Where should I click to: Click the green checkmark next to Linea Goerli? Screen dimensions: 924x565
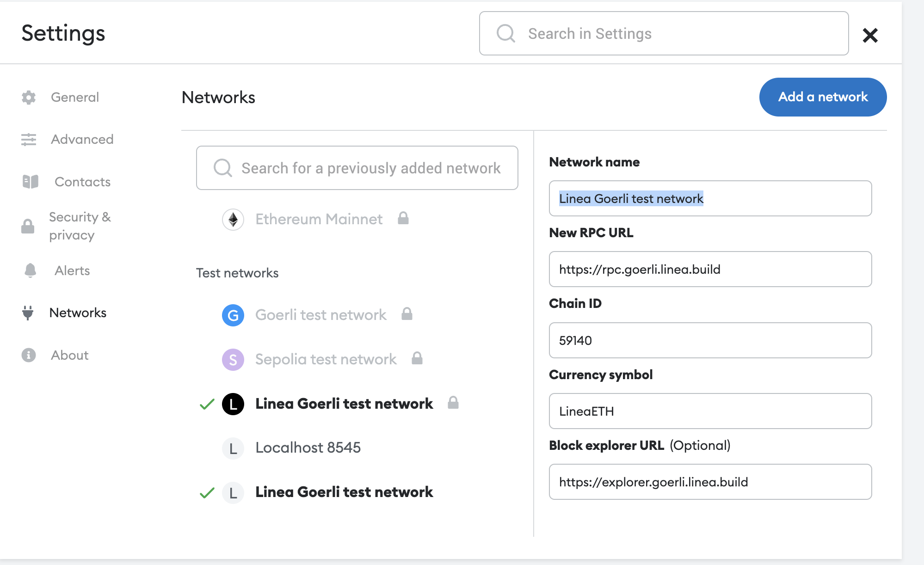coord(207,404)
